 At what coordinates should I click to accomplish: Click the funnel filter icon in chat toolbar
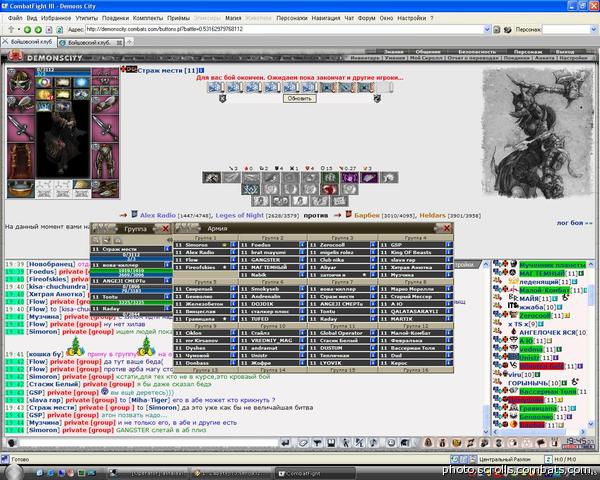coord(317,443)
